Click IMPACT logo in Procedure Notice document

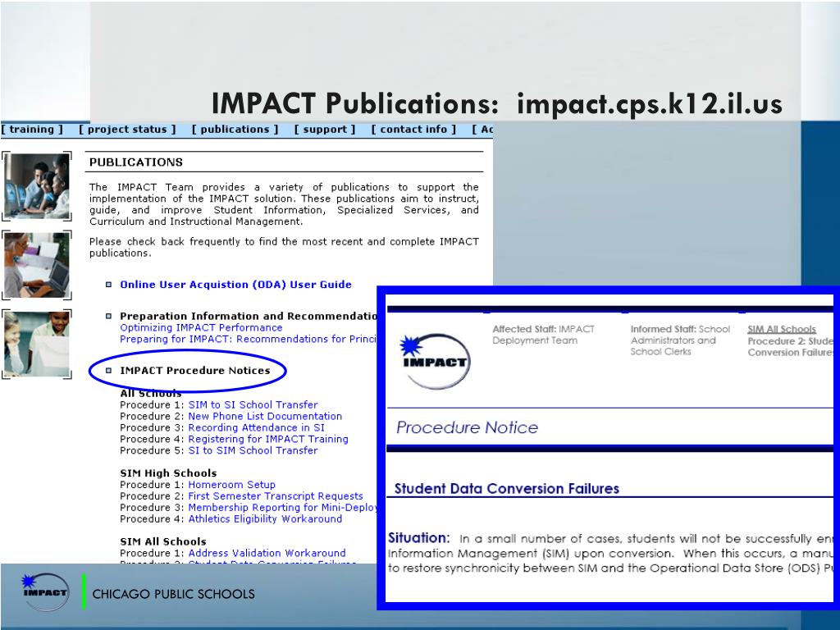[x=435, y=361]
